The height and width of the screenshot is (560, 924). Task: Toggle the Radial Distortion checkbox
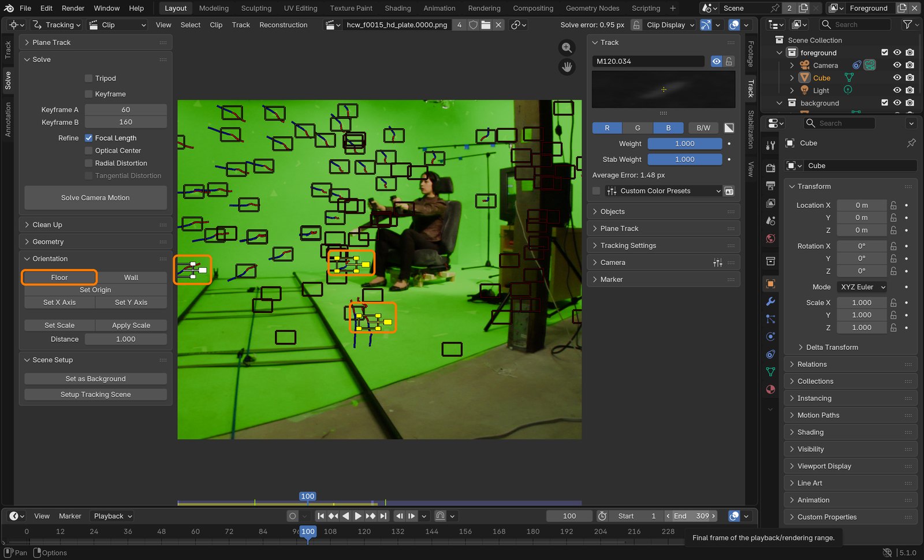click(x=89, y=163)
